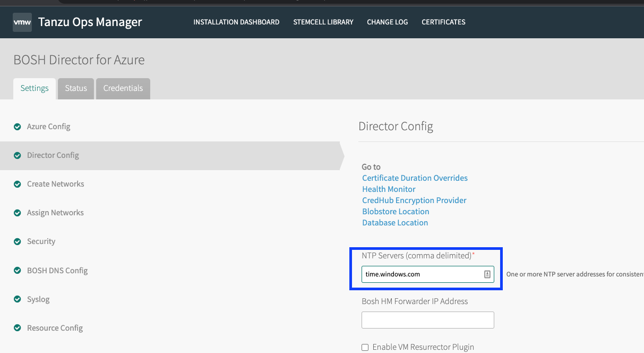Select Director Config in the sidebar
This screenshot has width=644, height=353.
(x=170, y=156)
